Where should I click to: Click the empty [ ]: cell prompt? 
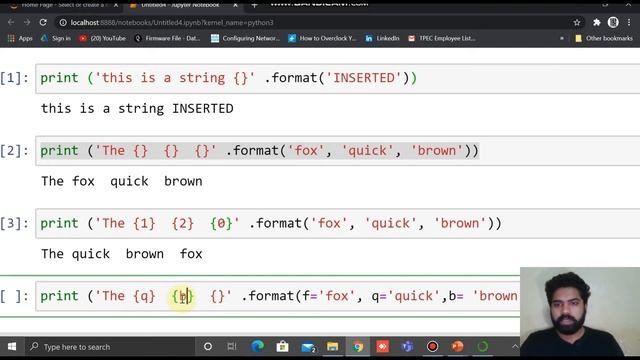(15, 296)
